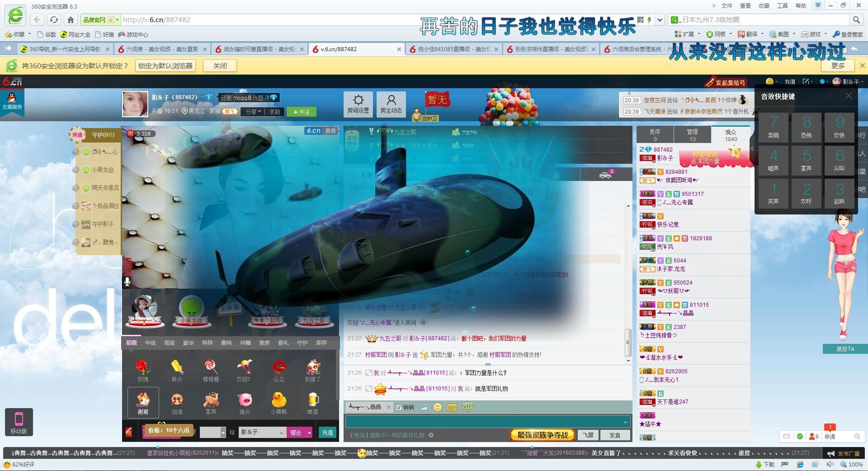Click the 守护 chat bubble icon
The height and width of the screenshot is (471, 868).
point(467,407)
